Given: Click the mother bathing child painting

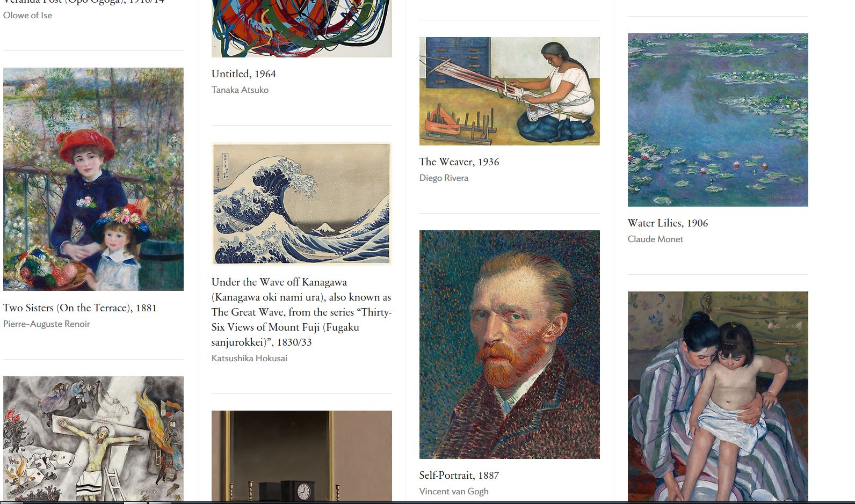Looking at the screenshot, I should tap(718, 397).
